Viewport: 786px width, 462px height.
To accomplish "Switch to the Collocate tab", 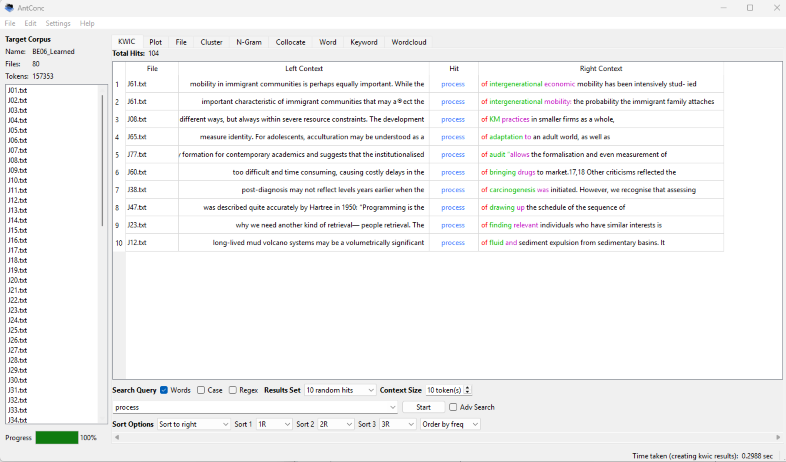I will [x=291, y=42].
